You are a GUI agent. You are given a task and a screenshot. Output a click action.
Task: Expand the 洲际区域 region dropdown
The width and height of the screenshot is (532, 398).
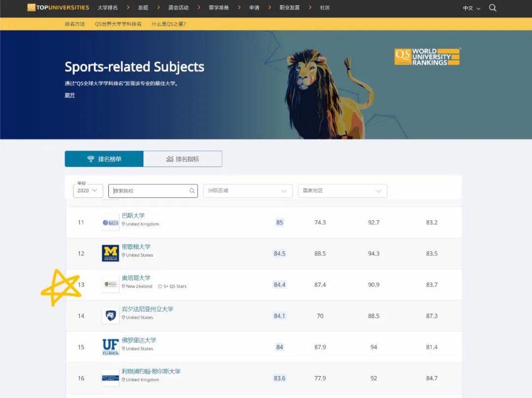(x=248, y=191)
